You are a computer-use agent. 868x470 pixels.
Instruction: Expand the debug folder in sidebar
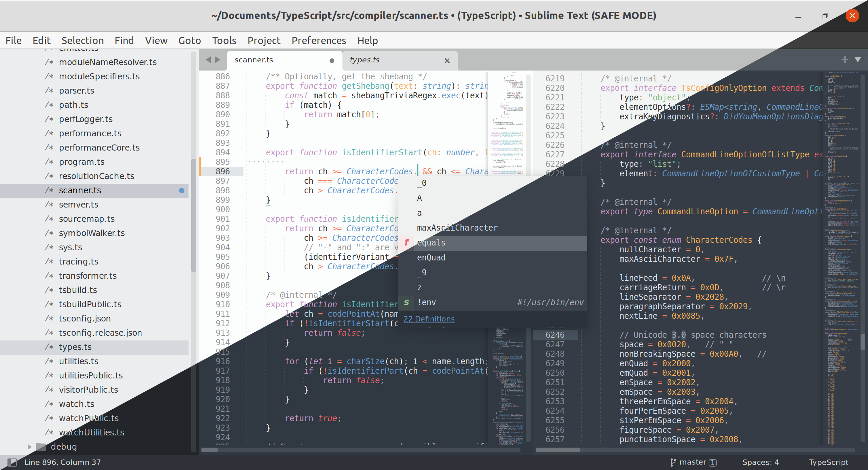29,446
